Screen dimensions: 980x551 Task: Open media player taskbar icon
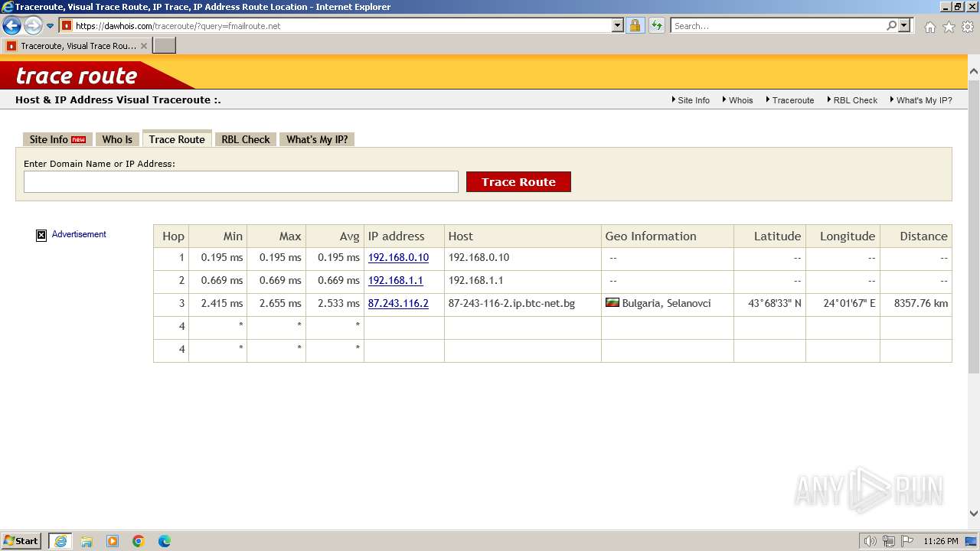(x=113, y=541)
